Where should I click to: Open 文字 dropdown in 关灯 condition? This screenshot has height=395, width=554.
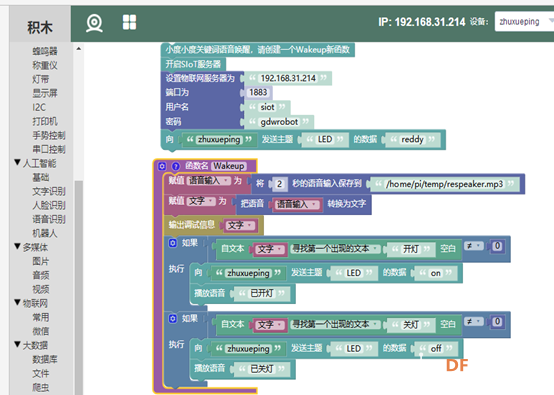(x=271, y=325)
